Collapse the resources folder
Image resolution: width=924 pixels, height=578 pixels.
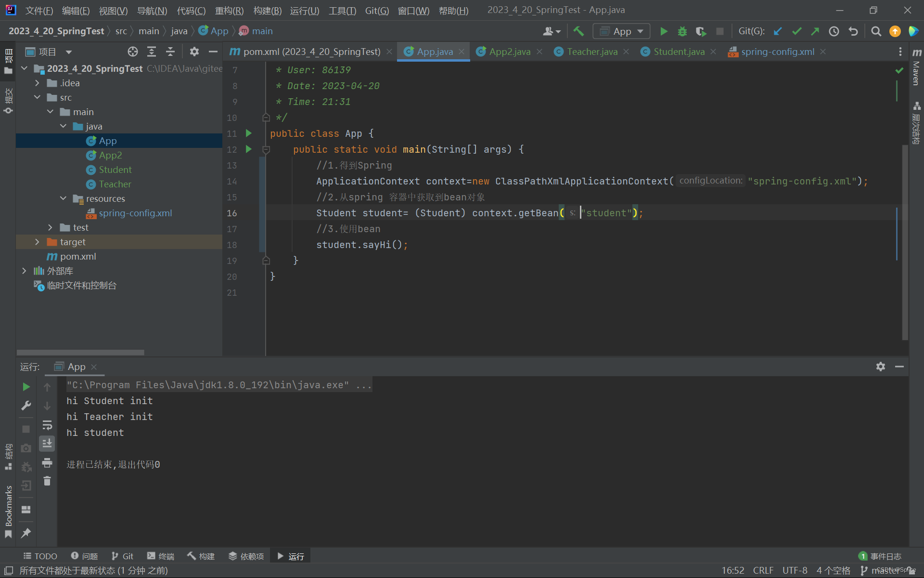(x=63, y=198)
